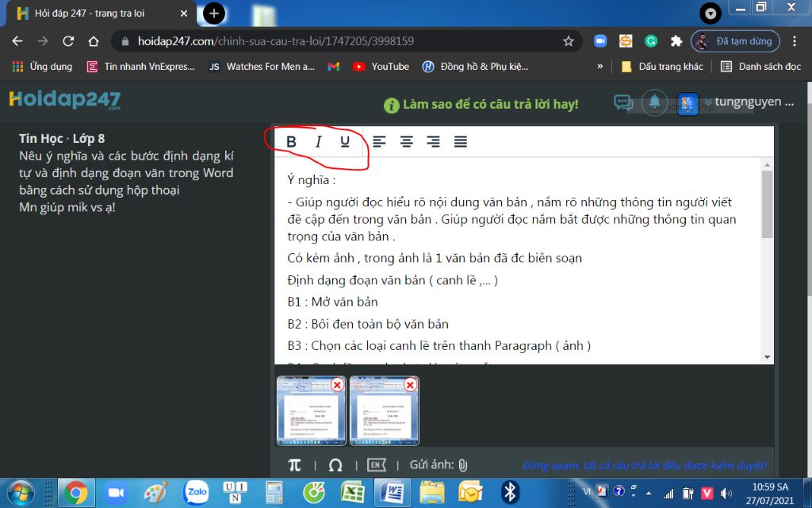Click the address bar URL

pyautogui.click(x=275, y=41)
